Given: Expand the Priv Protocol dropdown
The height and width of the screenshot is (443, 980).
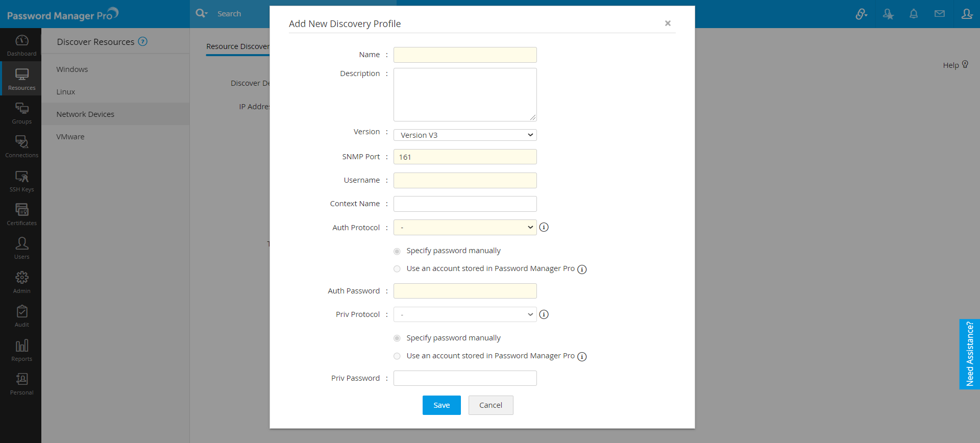Looking at the screenshot, I should pos(464,315).
